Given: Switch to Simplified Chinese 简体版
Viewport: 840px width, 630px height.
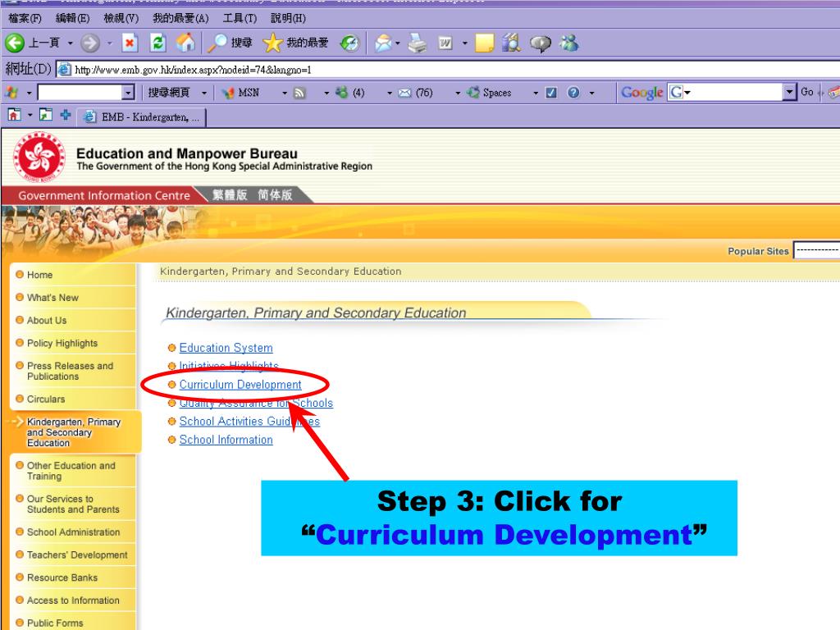Looking at the screenshot, I should (x=275, y=194).
